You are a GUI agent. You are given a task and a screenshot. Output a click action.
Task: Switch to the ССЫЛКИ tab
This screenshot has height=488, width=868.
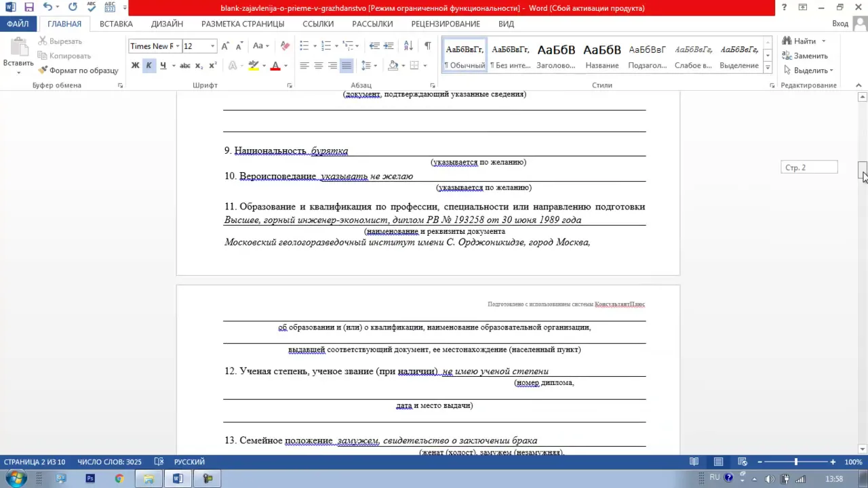pyautogui.click(x=318, y=24)
